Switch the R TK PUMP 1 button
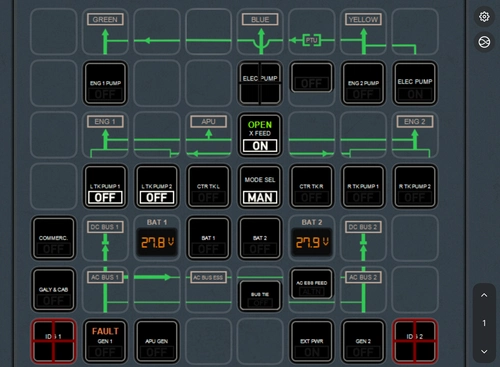Image resolution: width=500 pixels, height=367 pixels. pos(363,187)
